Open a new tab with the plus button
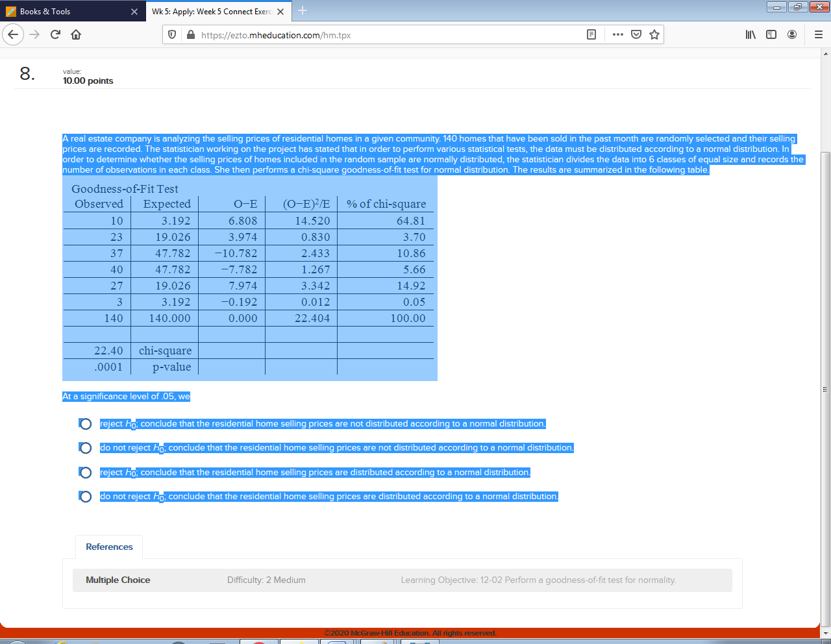This screenshot has width=831, height=644. click(x=303, y=11)
